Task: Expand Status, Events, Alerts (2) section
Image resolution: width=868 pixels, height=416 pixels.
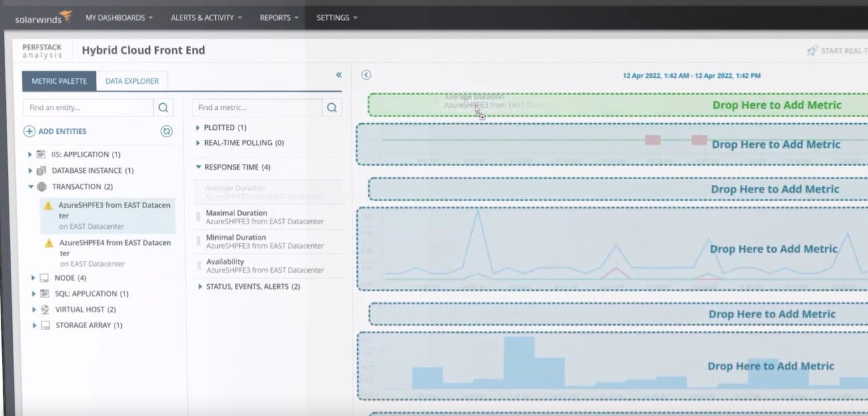Action: 201,287
